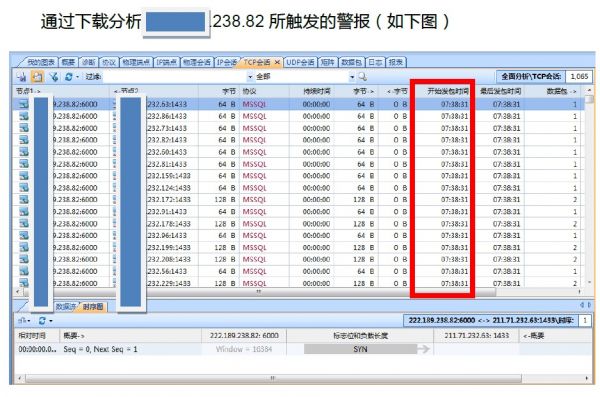Viewport: 600px width, 397px height.
Task: Click the session icon for row 232.56:1433
Action: 24,271
